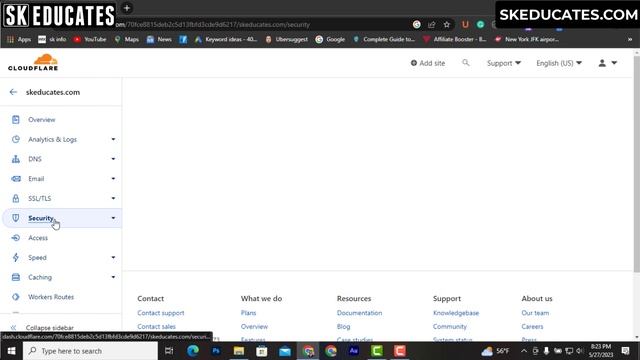Open Contact support link
The image size is (640, 360).
[x=161, y=313]
